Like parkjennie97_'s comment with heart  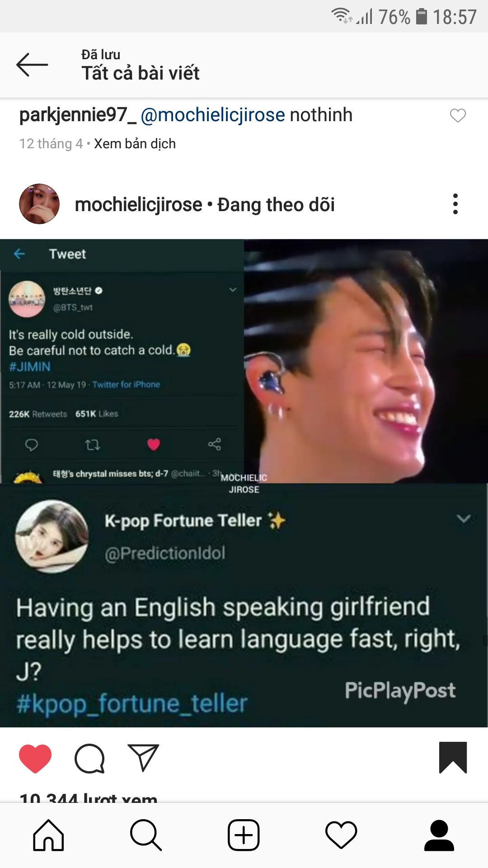458,116
